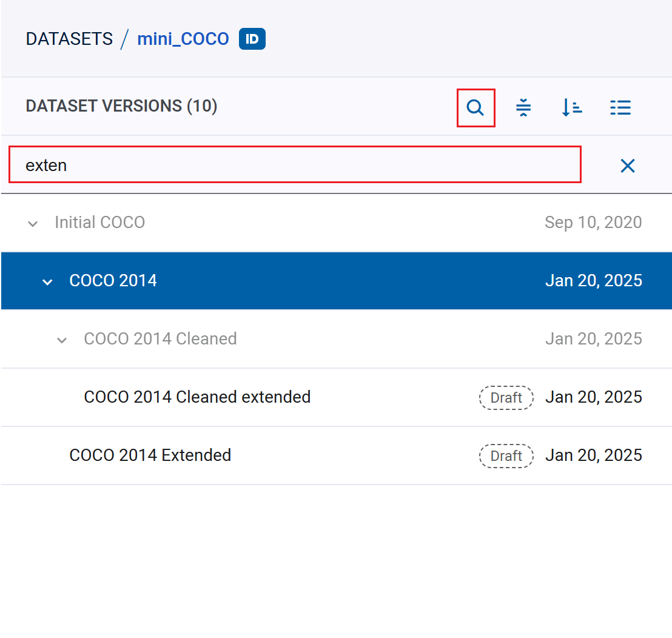Open the list view options icon

tap(620, 107)
